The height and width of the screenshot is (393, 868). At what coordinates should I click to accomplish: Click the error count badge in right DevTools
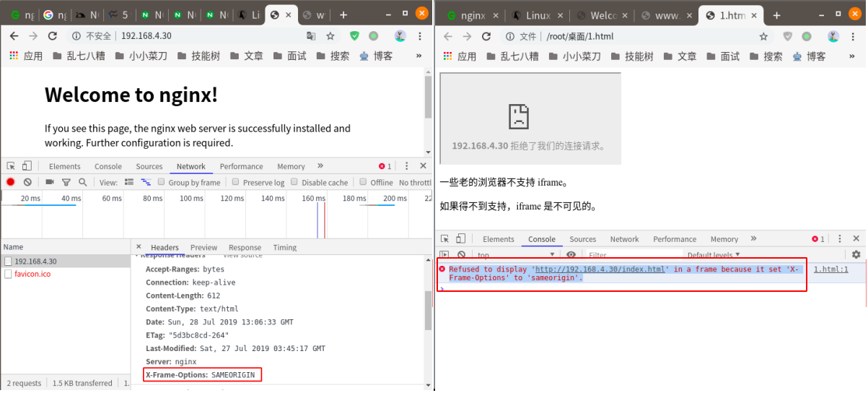(x=818, y=239)
